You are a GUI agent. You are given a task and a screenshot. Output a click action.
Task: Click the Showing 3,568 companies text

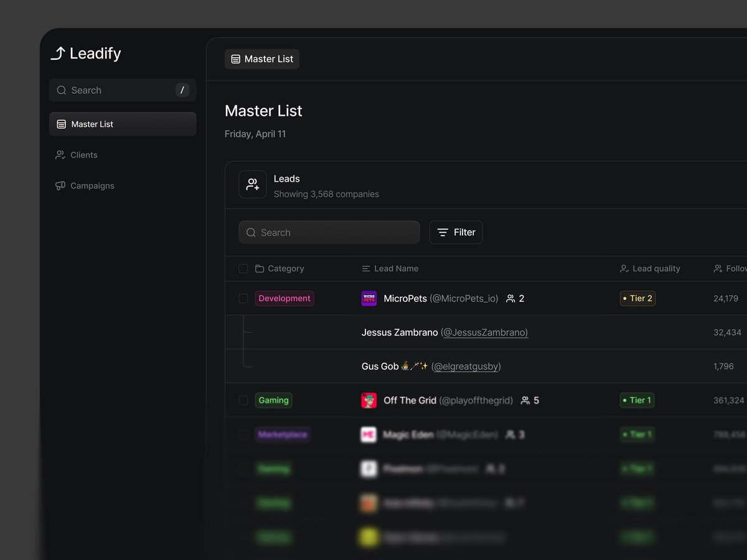(x=326, y=194)
